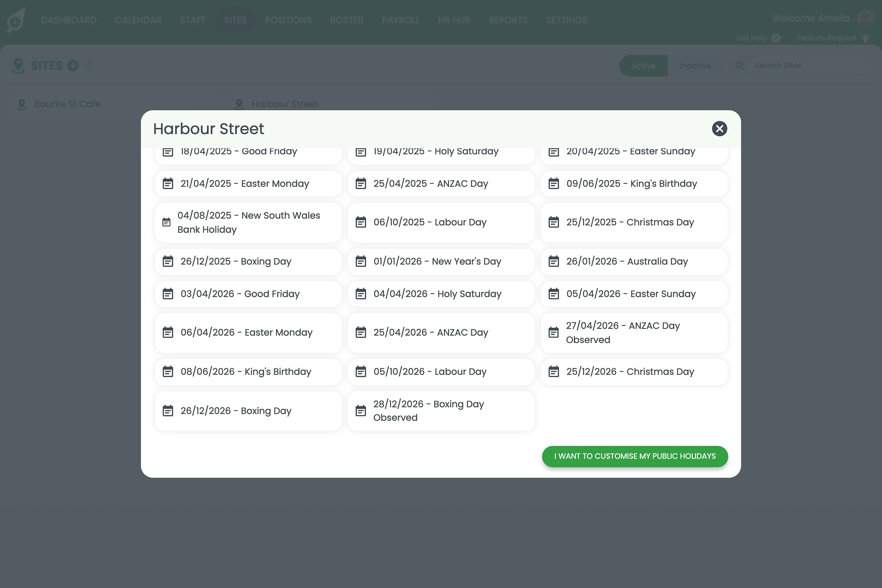The image size is (882, 588).
Task: Open the Dashboard menu
Action: pos(68,20)
